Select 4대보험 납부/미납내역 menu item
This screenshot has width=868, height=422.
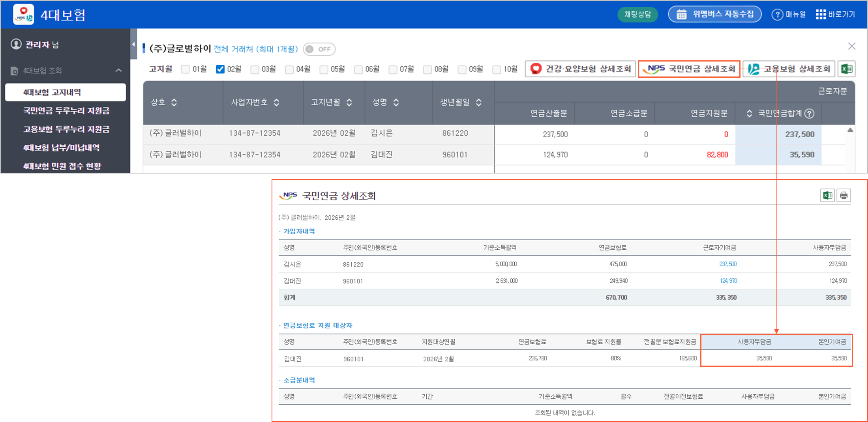pyautogui.click(x=61, y=148)
